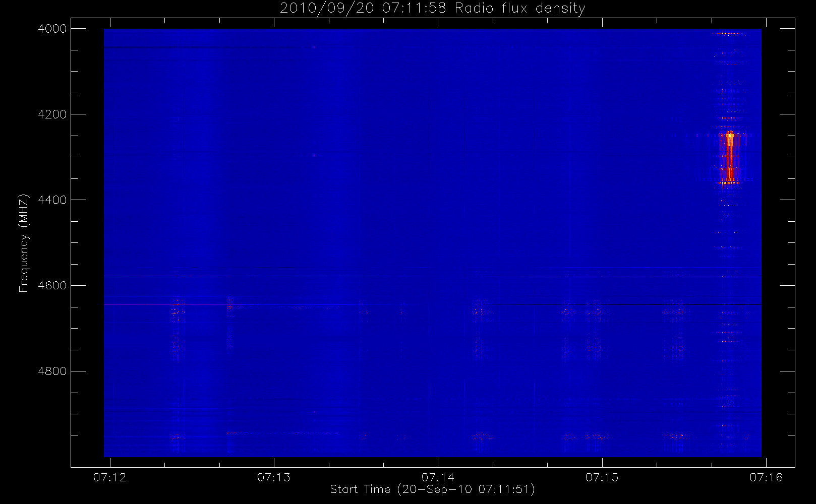This screenshot has height=504, width=816.
Task: Select the 4600 frequency tick label
Action: click(x=52, y=286)
